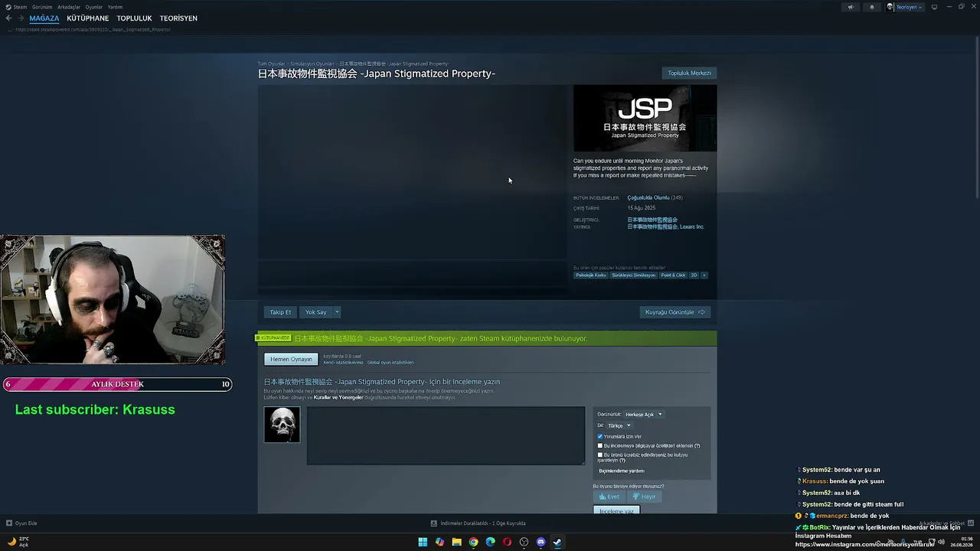Select the Psikolojik Korku tag
Viewport: 980px width, 551px height.
591,275
